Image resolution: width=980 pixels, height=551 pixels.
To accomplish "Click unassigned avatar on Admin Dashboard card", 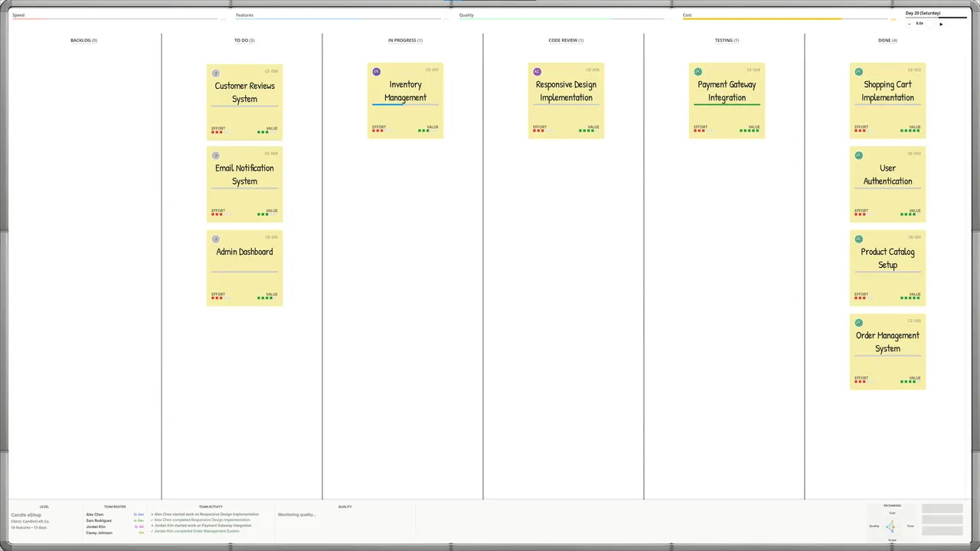I will [x=215, y=240].
